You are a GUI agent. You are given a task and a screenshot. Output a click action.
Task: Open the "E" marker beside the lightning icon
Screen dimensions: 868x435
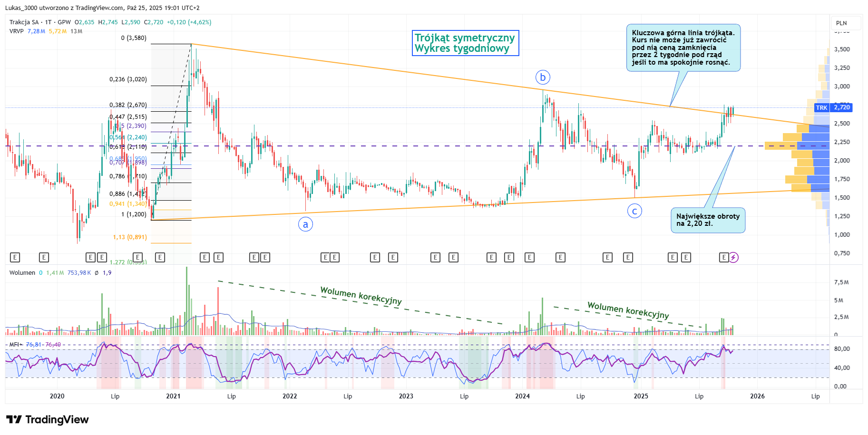723,258
